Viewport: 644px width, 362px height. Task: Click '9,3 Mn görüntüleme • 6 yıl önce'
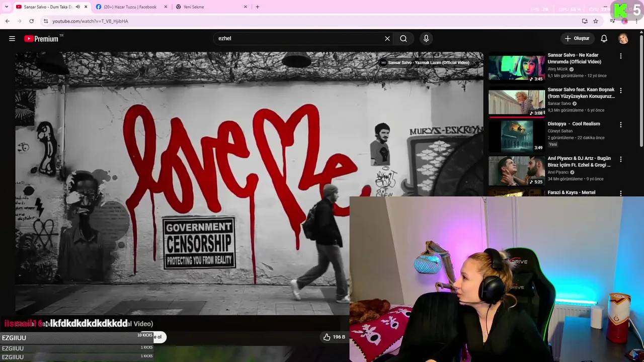coord(576,110)
